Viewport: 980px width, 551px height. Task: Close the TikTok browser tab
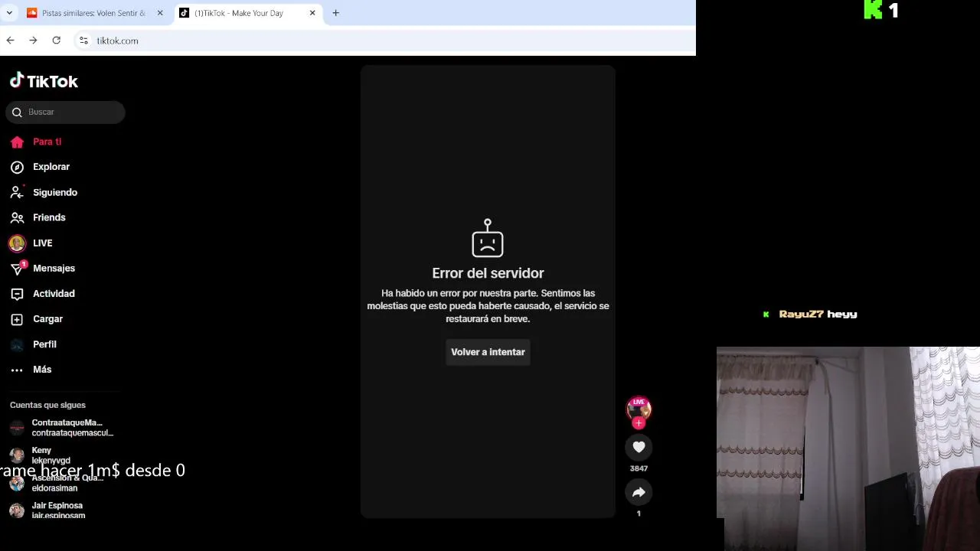[313, 13]
